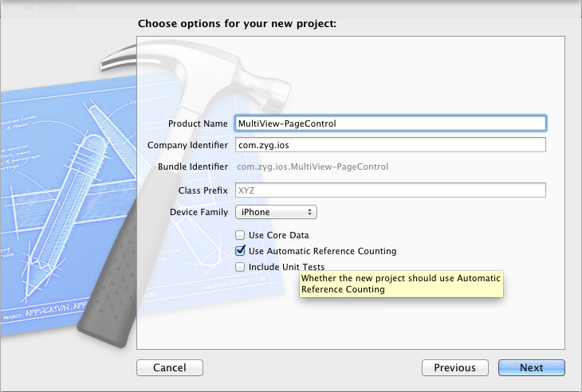Open the Device Family dropdown
The height and width of the screenshot is (392, 582).
276,212
